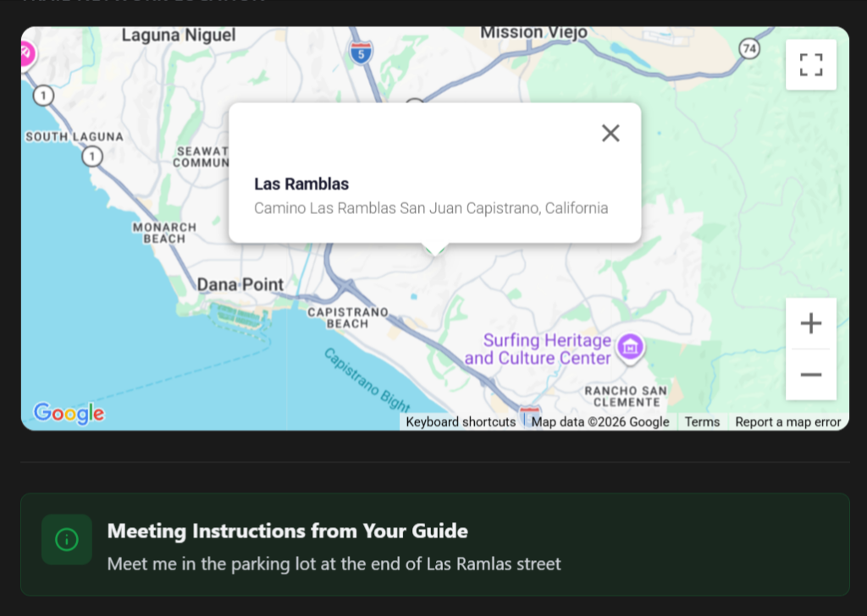Zoom in on the map
The height and width of the screenshot is (616, 867).
coord(810,323)
